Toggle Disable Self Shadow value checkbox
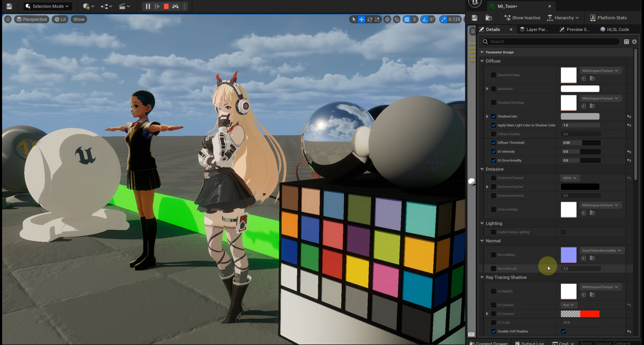Screen dimensions: 644x345 pyautogui.click(x=563, y=331)
